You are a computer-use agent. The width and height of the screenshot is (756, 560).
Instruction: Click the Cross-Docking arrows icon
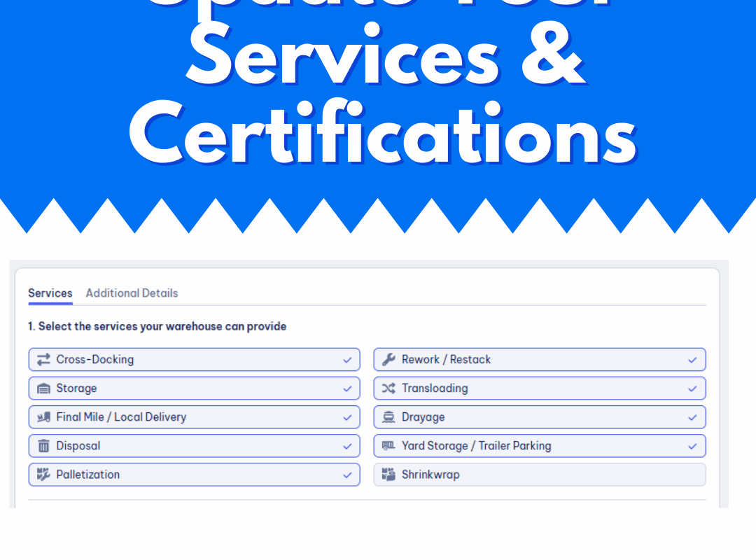[43, 359]
